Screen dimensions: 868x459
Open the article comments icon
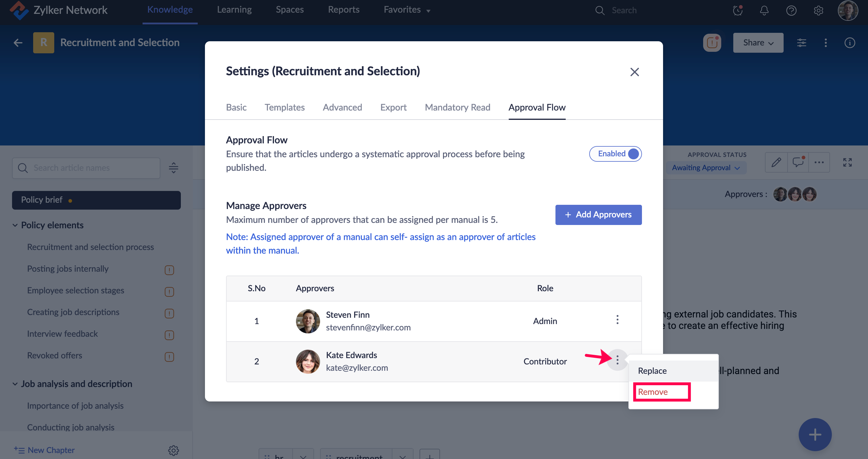(x=797, y=163)
